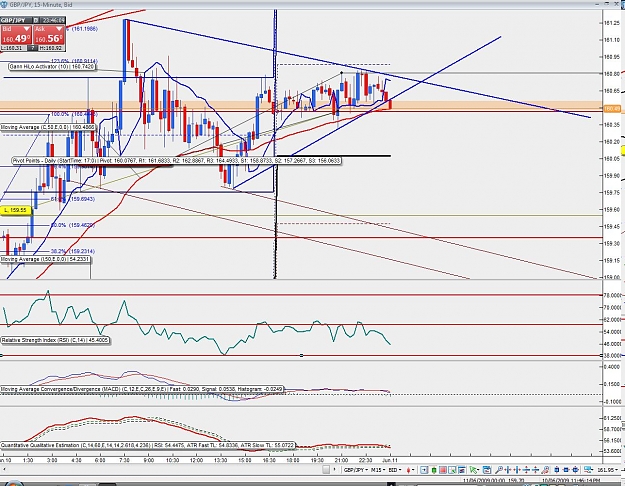Click the small arrow beside the blank toolbar square

pyautogui.click(x=335, y=470)
